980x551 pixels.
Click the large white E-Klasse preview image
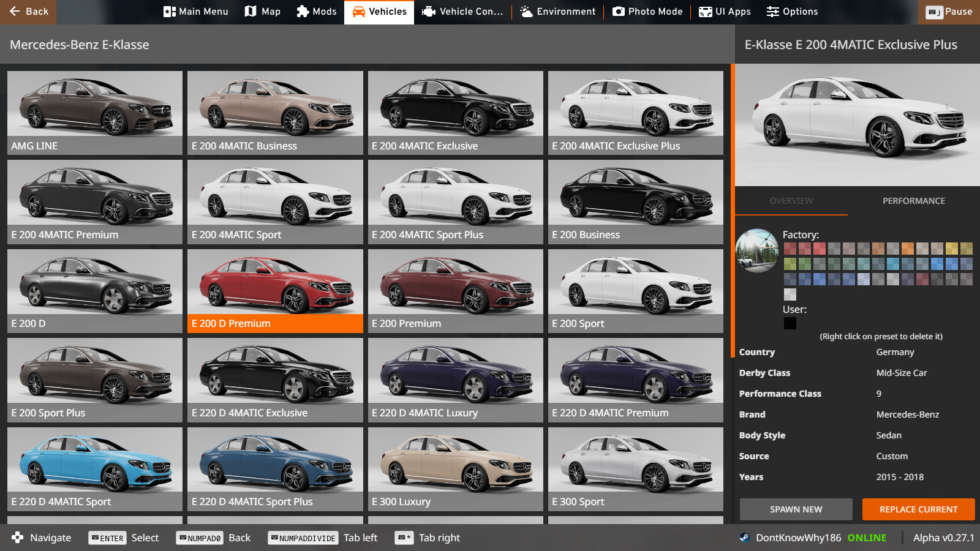point(858,125)
